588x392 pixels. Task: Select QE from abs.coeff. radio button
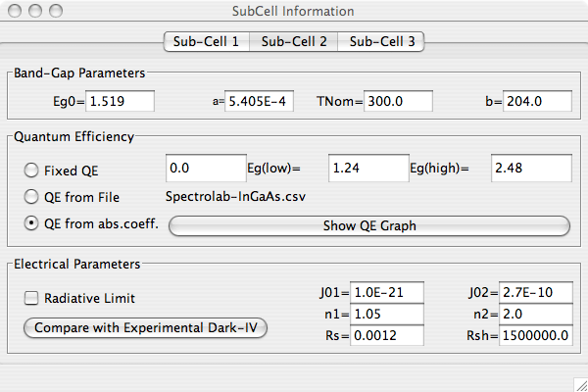32,223
